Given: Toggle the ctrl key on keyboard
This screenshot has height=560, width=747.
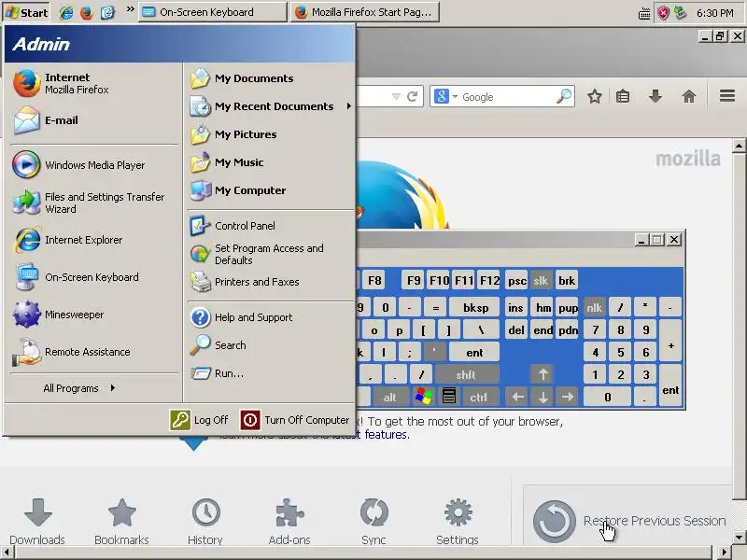Looking at the screenshot, I should click(x=478, y=398).
